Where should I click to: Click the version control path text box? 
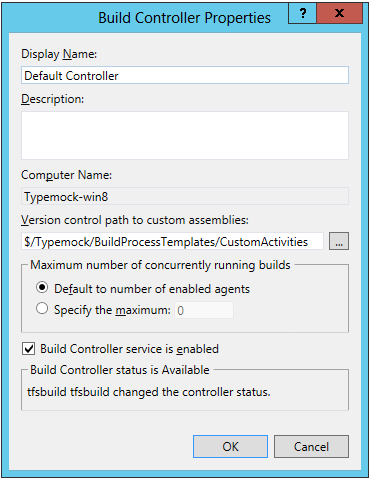coord(172,241)
